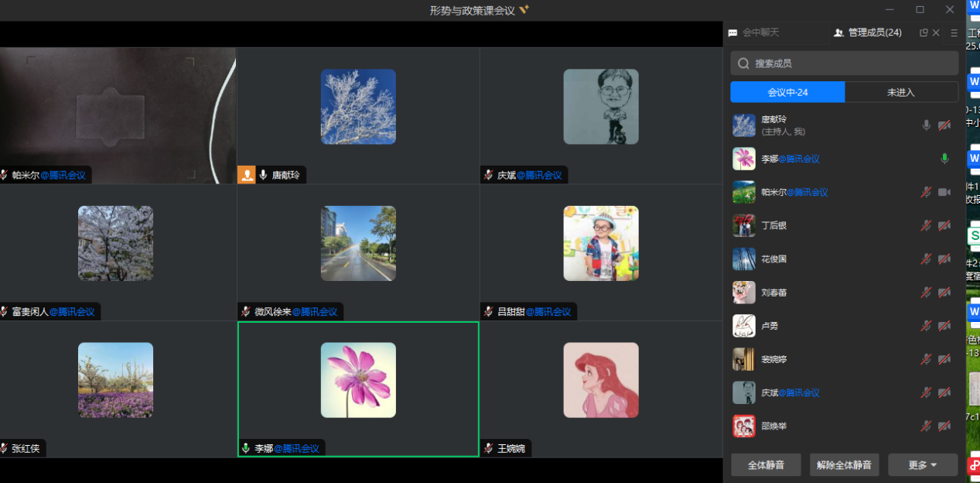Select the 会议中·24 tab
The image size is (980, 483).
787,92
